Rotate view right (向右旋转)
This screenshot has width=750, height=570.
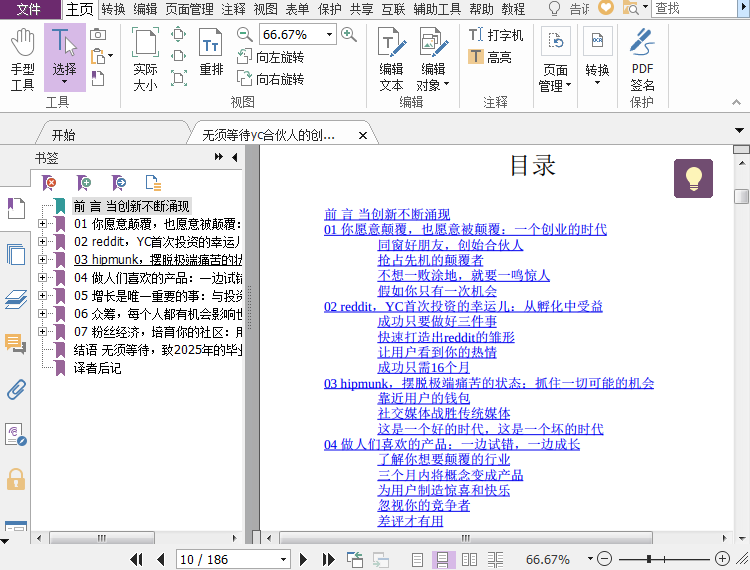(x=271, y=79)
